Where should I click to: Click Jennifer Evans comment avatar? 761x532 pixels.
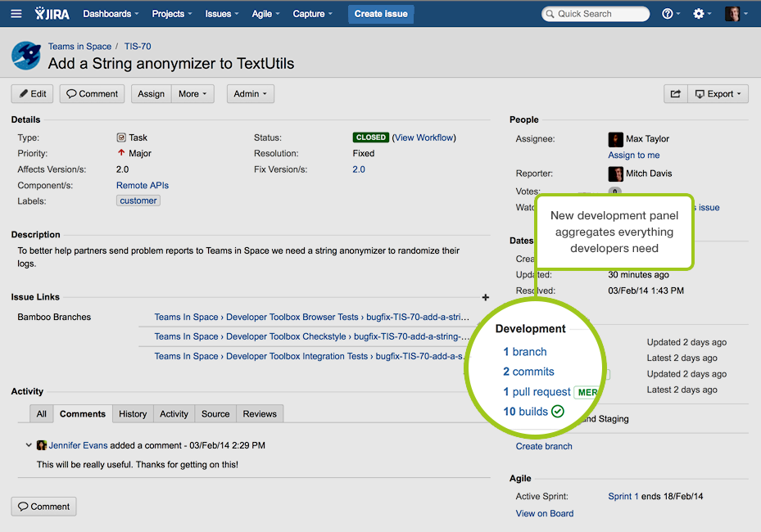pyautogui.click(x=42, y=445)
